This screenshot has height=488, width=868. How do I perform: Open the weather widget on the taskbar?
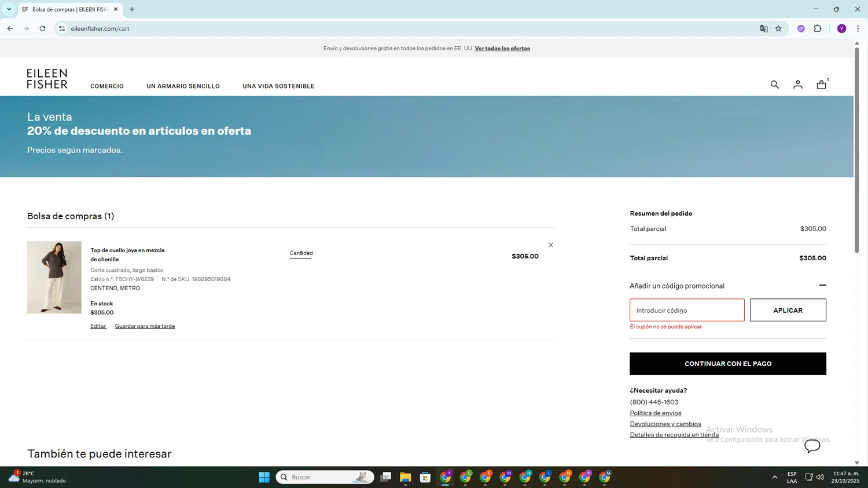pos(37,477)
